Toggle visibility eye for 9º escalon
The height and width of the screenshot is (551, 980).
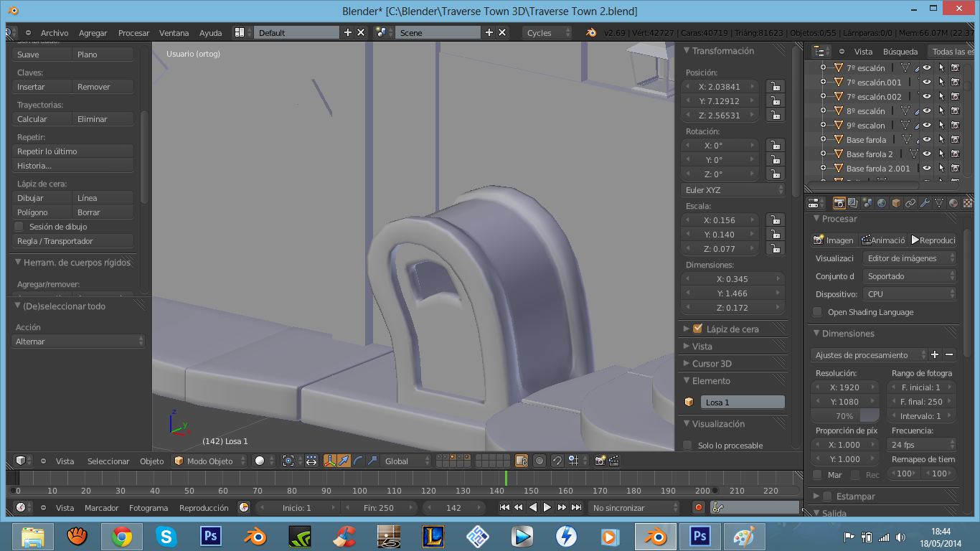[x=927, y=125]
